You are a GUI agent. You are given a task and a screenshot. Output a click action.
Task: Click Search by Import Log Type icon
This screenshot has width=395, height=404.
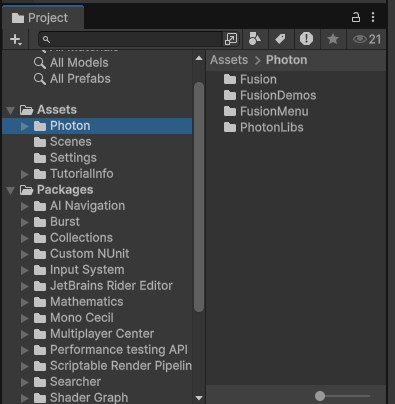click(306, 39)
